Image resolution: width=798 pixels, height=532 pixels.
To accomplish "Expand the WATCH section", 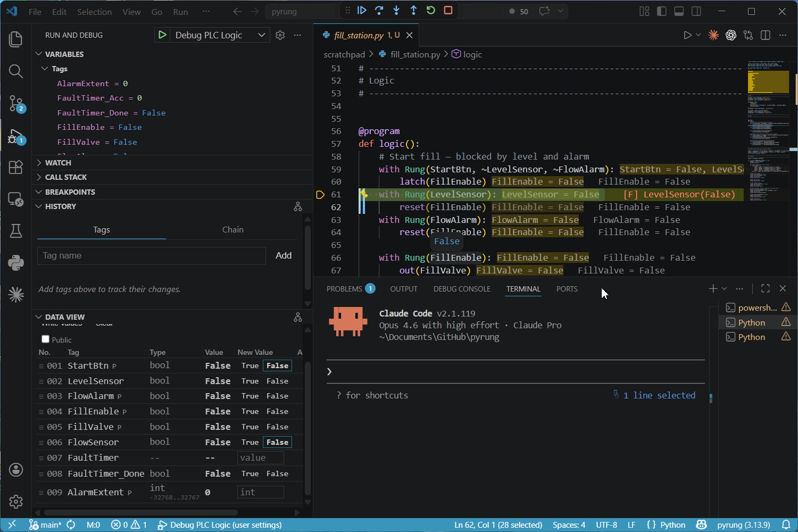I will (38, 163).
